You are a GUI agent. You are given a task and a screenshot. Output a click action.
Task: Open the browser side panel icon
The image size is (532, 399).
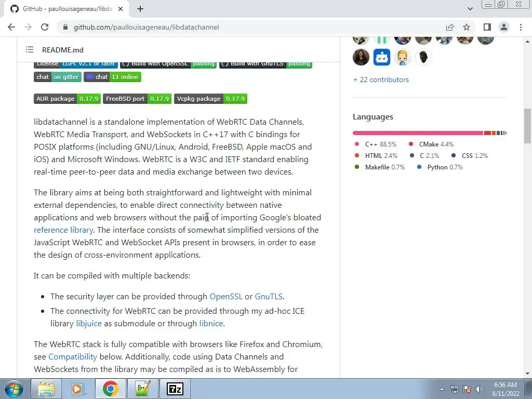pyautogui.click(x=487, y=27)
